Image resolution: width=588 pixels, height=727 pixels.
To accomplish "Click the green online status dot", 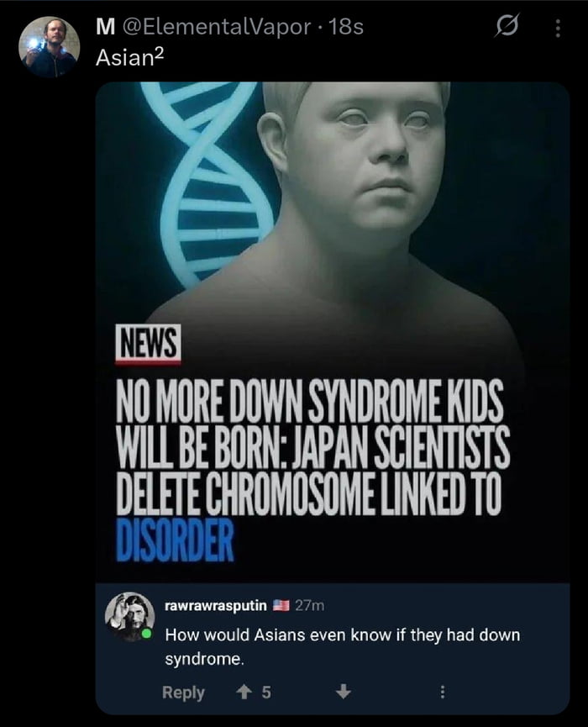I will tap(147, 634).
